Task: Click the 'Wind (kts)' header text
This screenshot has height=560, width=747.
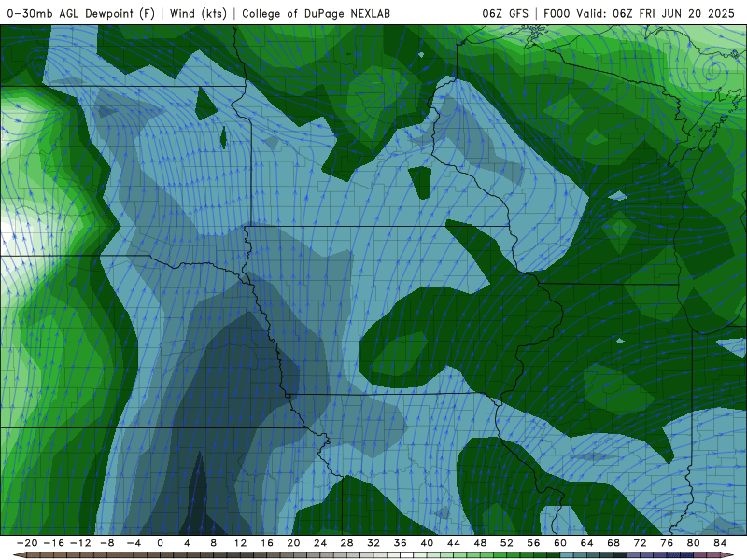Action: pyautogui.click(x=198, y=13)
